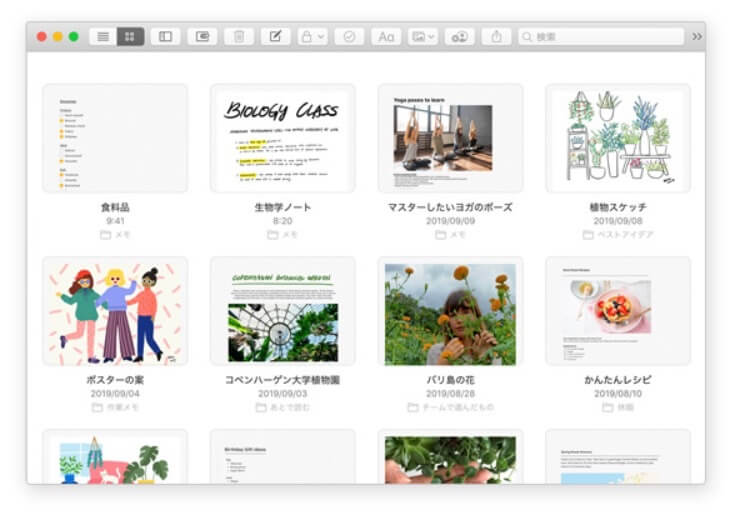Click the folder icon under 生物学ノート
Screen dimensions: 738x515
click(273, 234)
